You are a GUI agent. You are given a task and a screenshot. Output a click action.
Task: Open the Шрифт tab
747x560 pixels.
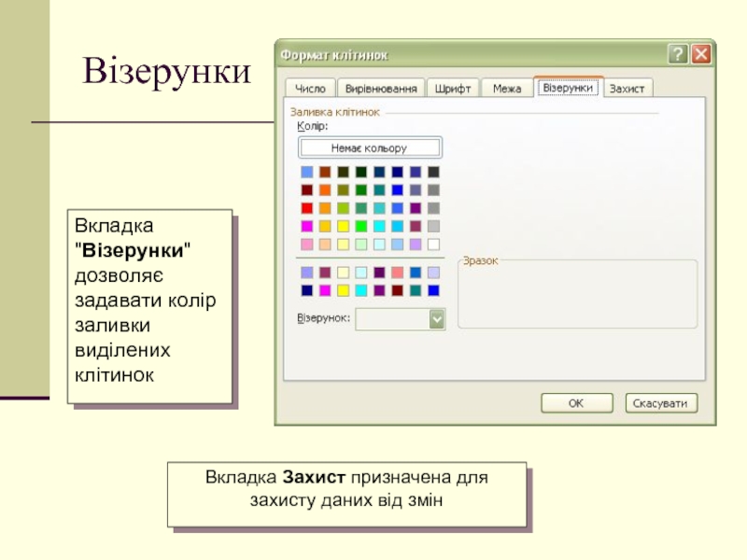[x=453, y=89]
